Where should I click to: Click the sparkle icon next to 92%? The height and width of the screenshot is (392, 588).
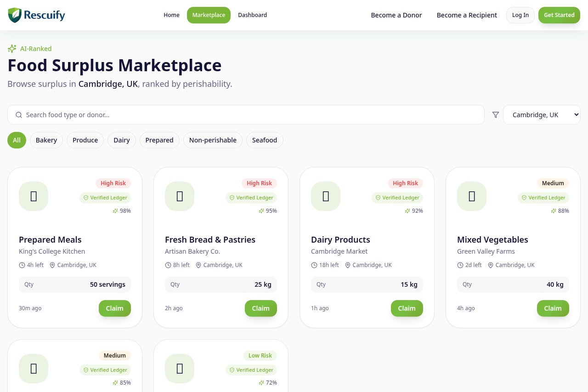point(407,211)
